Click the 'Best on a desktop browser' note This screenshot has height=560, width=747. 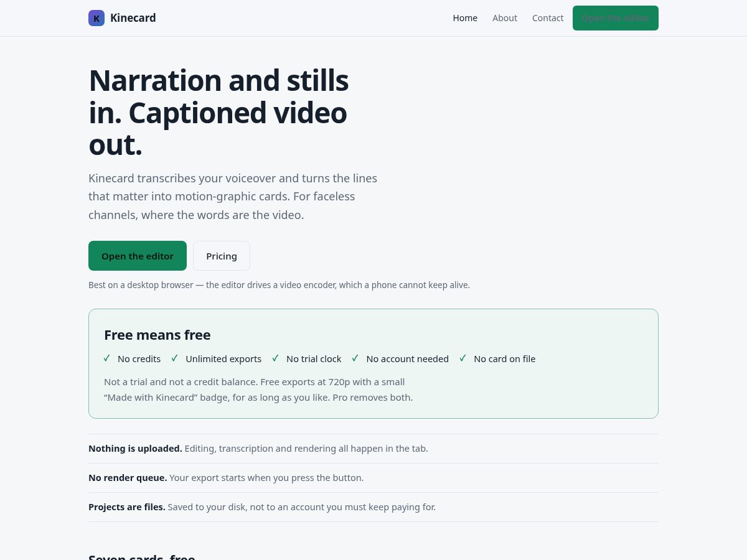[279, 285]
